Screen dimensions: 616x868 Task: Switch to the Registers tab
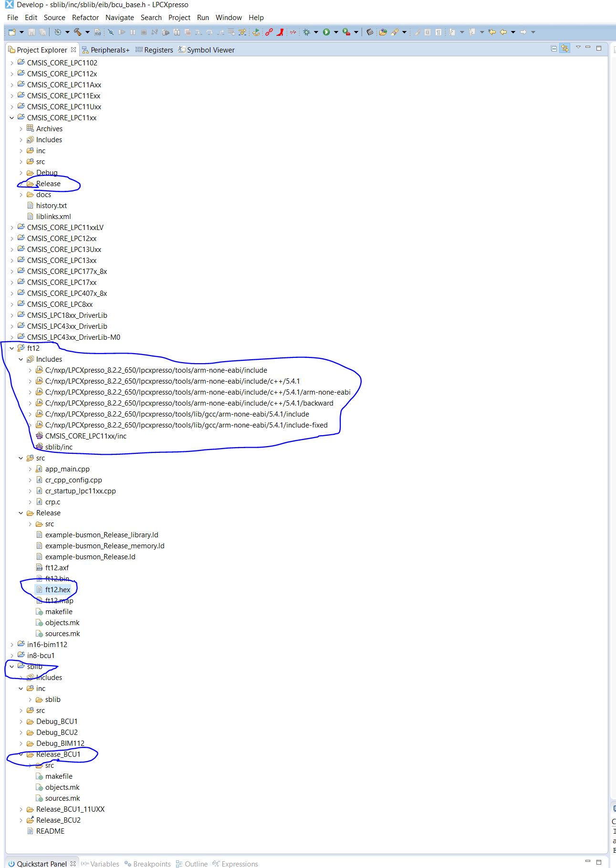154,50
